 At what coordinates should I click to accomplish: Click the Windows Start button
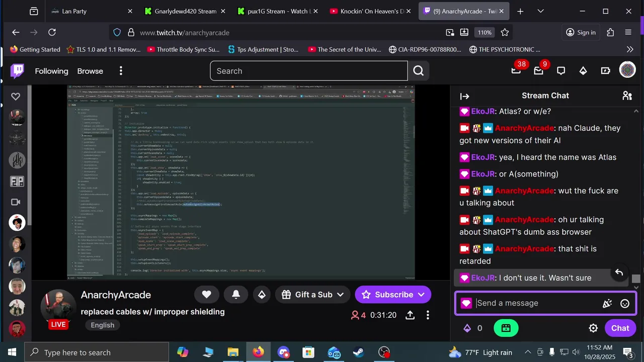coord(12,352)
